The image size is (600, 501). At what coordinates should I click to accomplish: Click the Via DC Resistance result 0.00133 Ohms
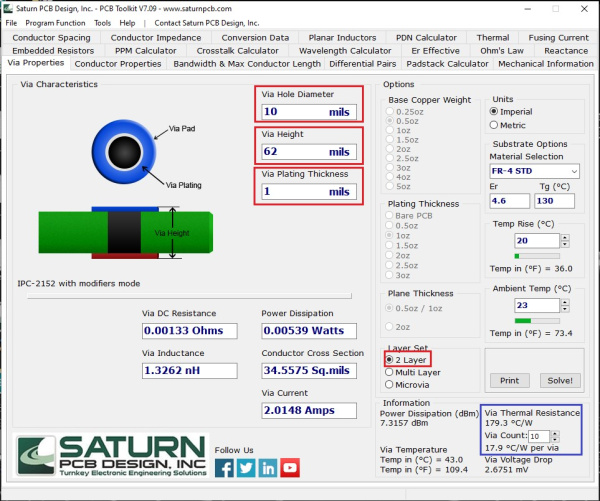[189, 331]
